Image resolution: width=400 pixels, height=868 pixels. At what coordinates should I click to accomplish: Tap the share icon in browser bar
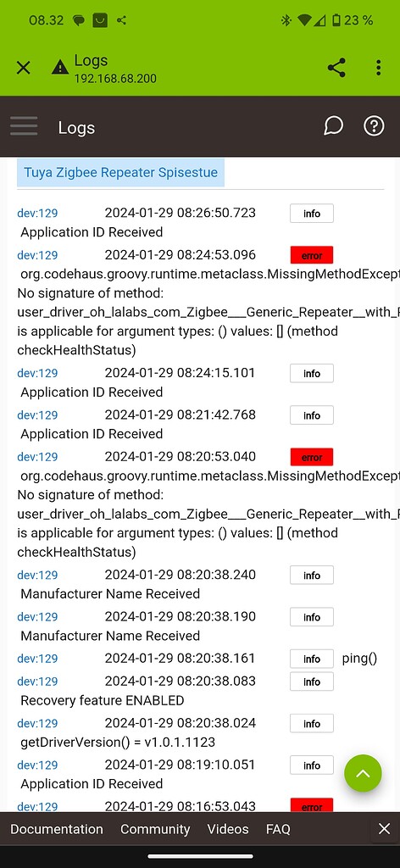(336, 68)
